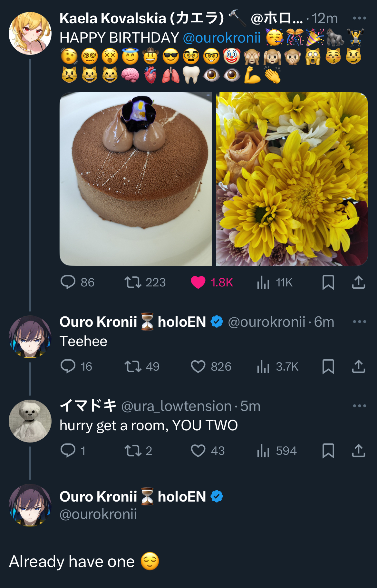Like the "hurry get a room" reply

click(198, 451)
